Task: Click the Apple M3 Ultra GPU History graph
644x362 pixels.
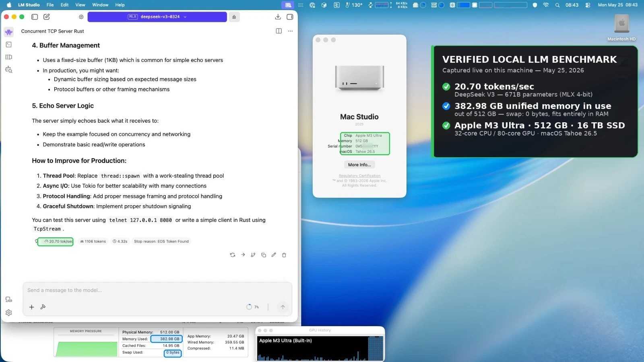Action: (x=320, y=348)
